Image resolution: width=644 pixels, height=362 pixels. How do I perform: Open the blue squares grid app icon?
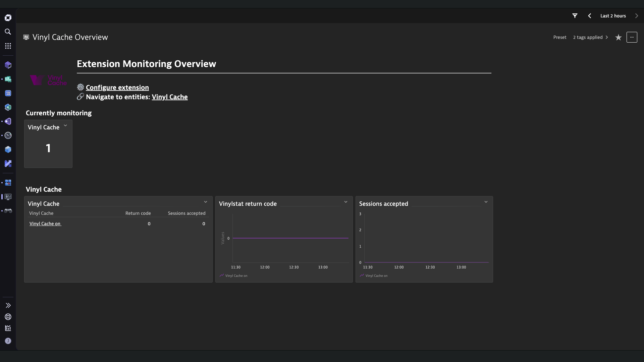8,183
